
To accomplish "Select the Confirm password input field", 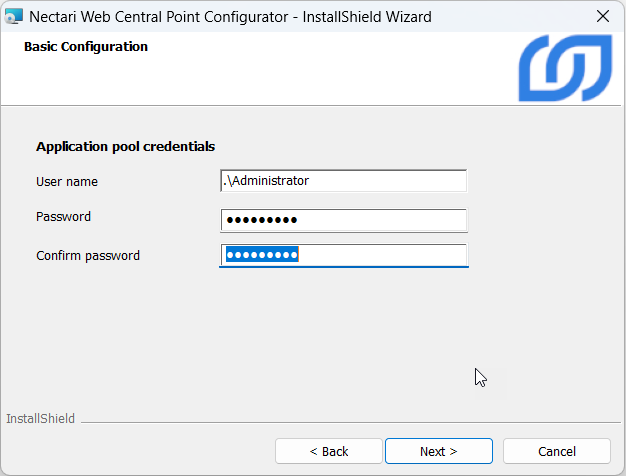I will (x=343, y=255).
